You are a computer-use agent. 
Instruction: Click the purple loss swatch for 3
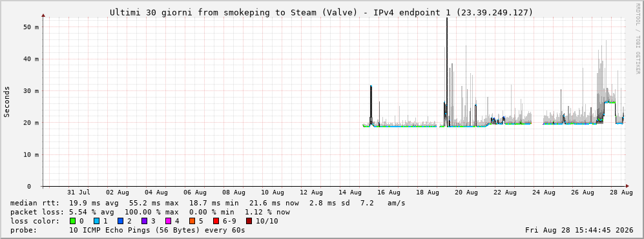click(144, 222)
